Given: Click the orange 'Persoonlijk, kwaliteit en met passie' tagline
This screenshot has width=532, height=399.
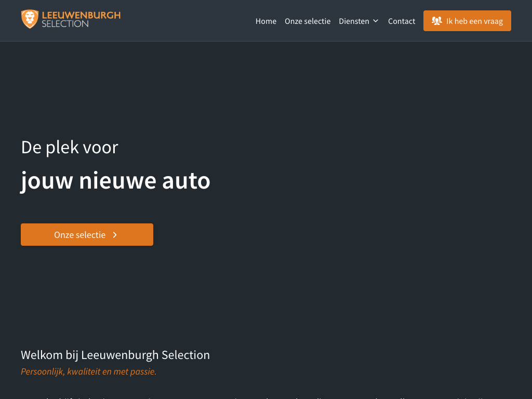Looking at the screenshot, I should [88, 371].
